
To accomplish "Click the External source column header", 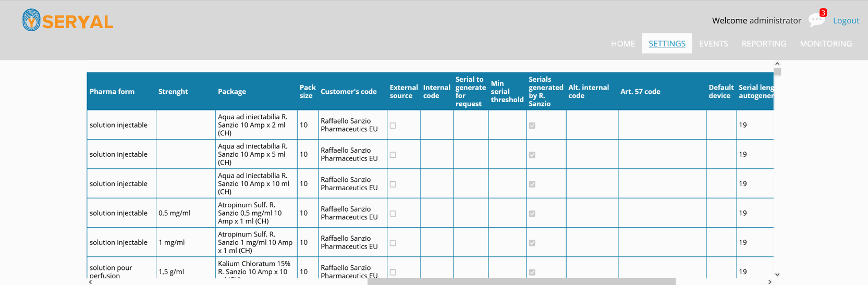I will click(x=404, y=92).
